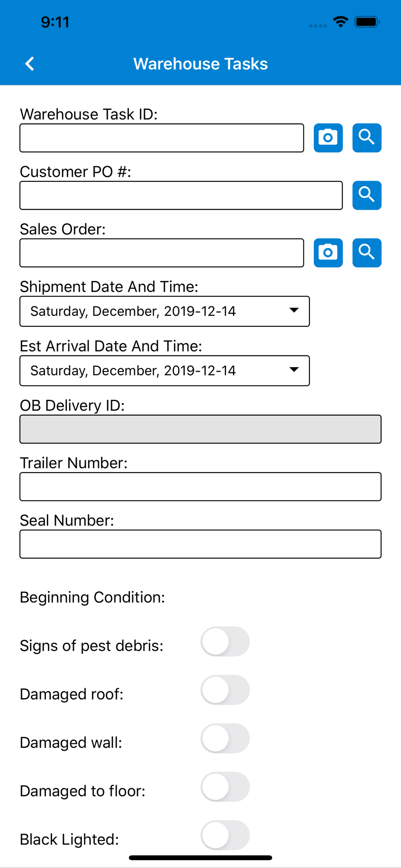Turn on Damaged wall switch

225,738
